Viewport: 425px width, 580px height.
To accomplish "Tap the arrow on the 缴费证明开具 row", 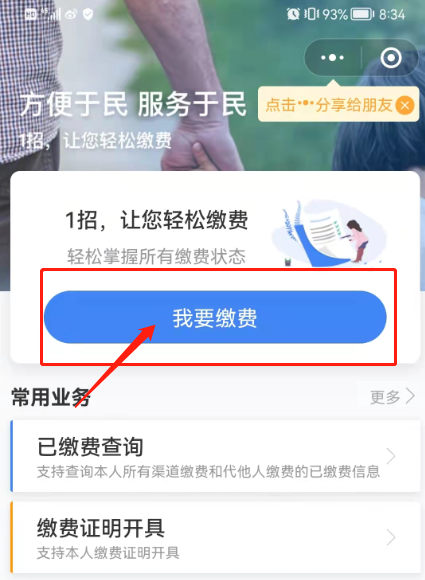I will coord(391,537).
